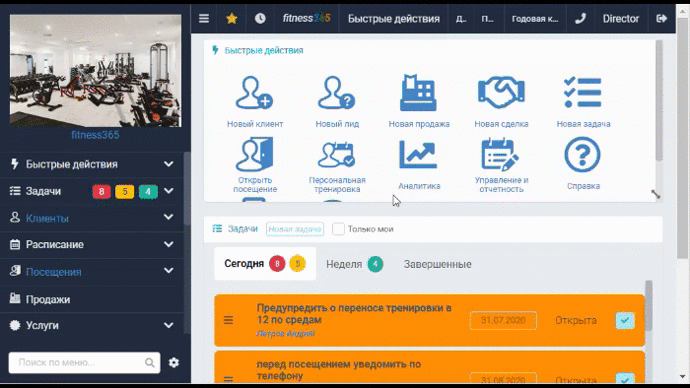The height and width of the screenshot is (388, 690).
Task: Toggle the Только мои checkbox
Action: (x=338, y=229)
